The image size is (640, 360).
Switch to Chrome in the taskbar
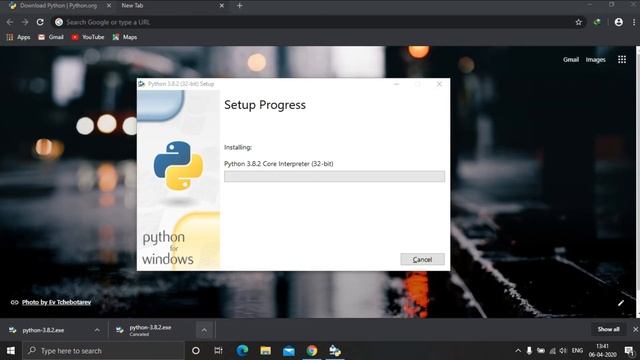(x=312, y=351)
